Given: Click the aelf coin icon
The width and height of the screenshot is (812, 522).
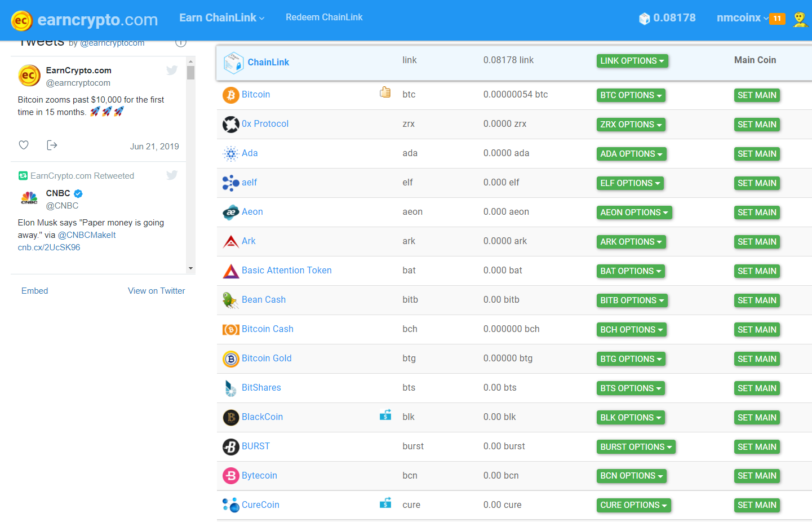Looking at the screenshot, I should click(230, 183).
